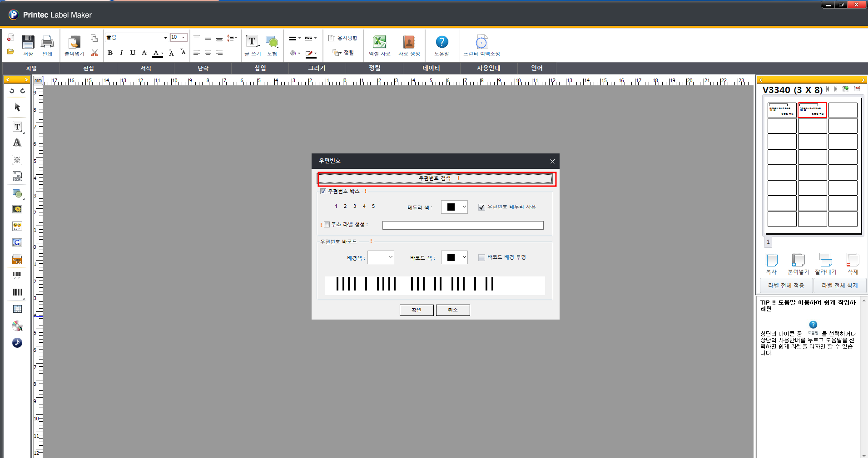Click page 1 tab below the label sheet
The height and width of the screenshot is (458, 868).
tap(769, 242)
